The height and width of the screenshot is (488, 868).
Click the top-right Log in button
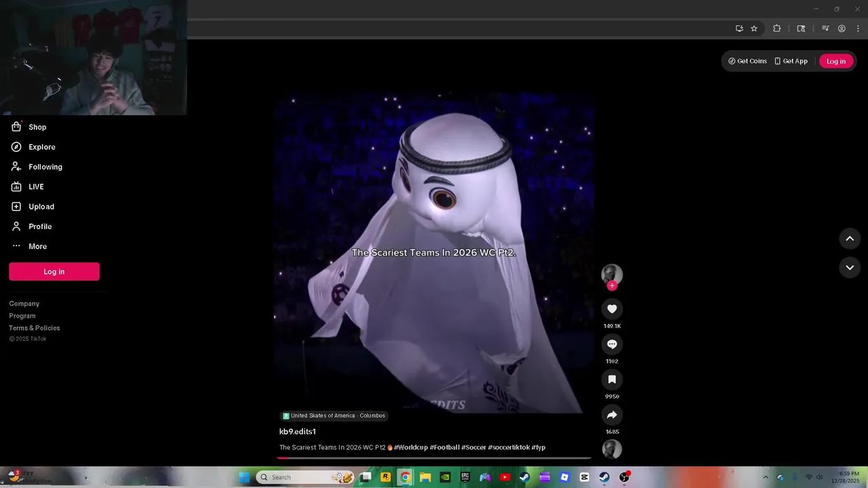click(836, 61)
